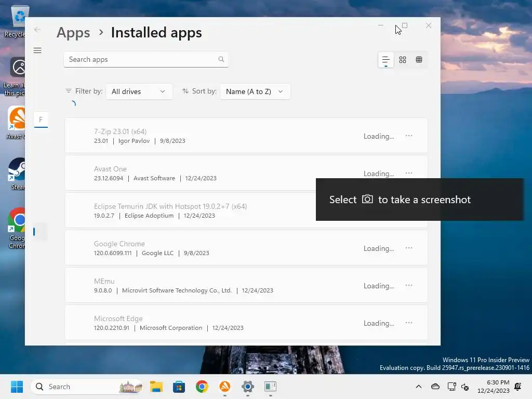Select the 7-Zip 23.01 (x64) entry
This screenshot has width=532, height=399.
[x=246, y=136]
